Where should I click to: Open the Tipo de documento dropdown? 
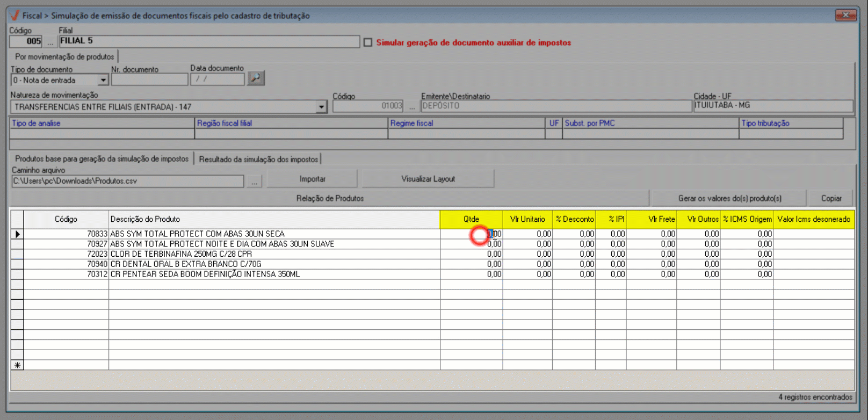(103, 80)
